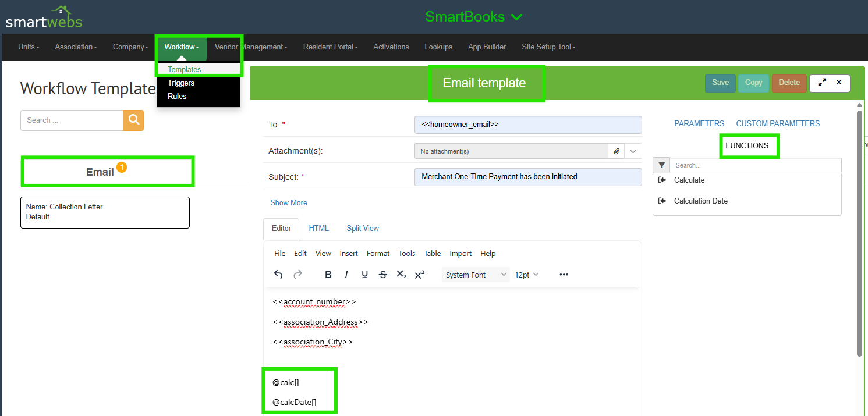The width and height of the screenshot is (868, 416).
Task: Apply underline formatting to text
Action: tap(364, 275)
